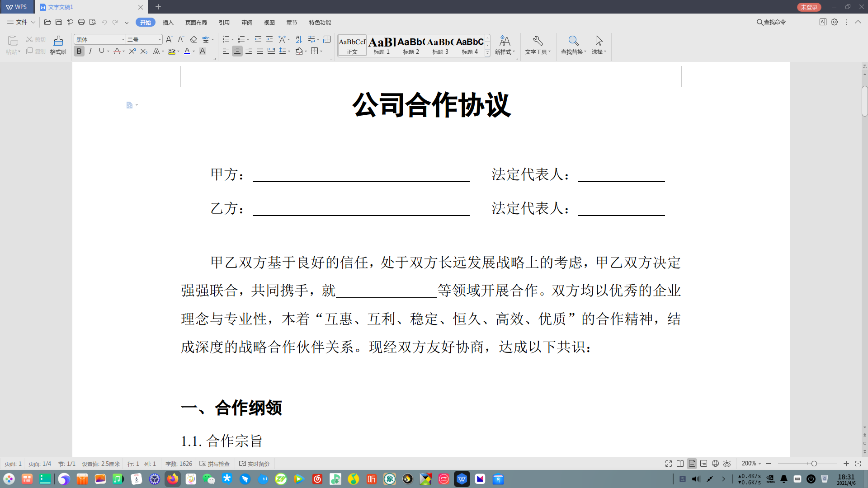This screenshot has height=488, width=868.
Task: Apply superscript formatting
Action: pos(132,52)
